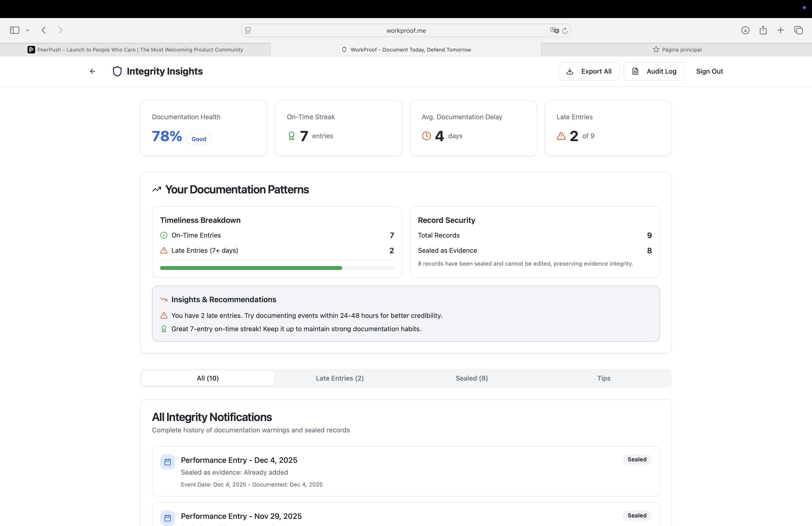
Task: Click the Timeliness Breakdown progress bar
Action: pos(277,268)
